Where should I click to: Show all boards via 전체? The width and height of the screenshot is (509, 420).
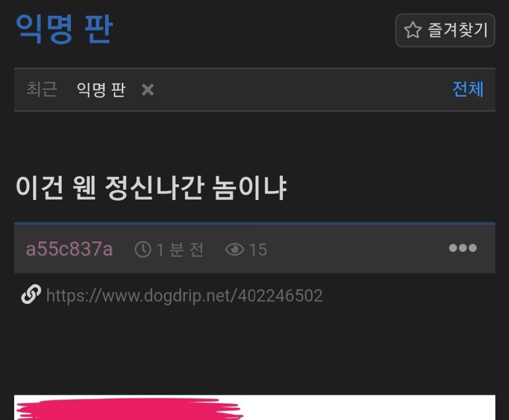[x=468, y=89]
